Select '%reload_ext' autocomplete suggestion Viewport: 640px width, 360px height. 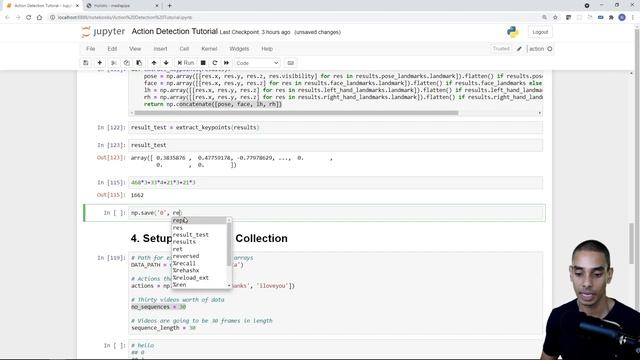pyautogui.click(x=191, y=278)
